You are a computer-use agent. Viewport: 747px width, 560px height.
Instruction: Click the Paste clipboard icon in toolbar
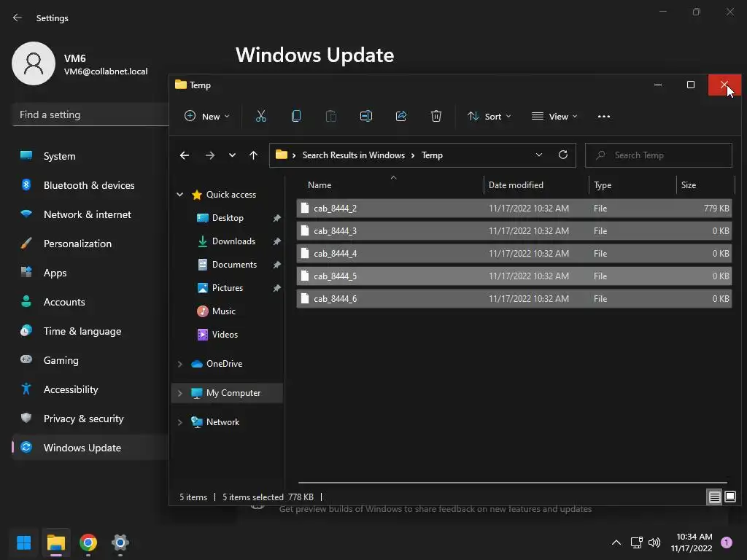[x=331, y=116]
